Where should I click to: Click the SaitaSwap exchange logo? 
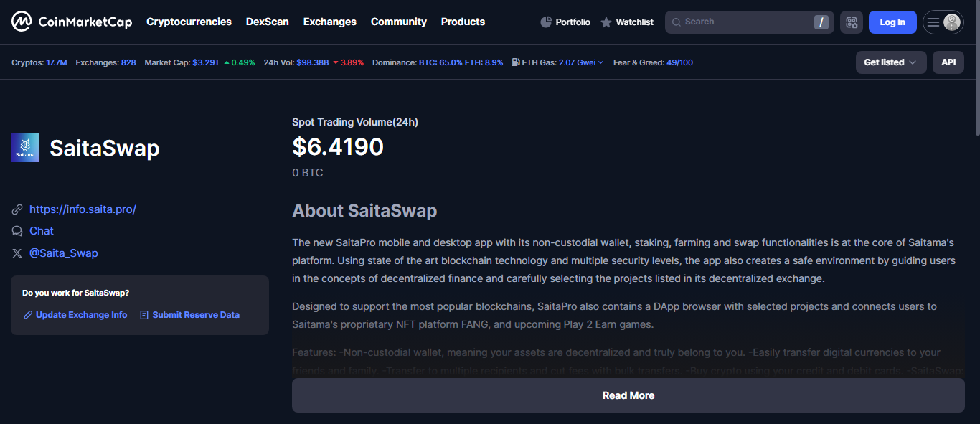(24, 147)
